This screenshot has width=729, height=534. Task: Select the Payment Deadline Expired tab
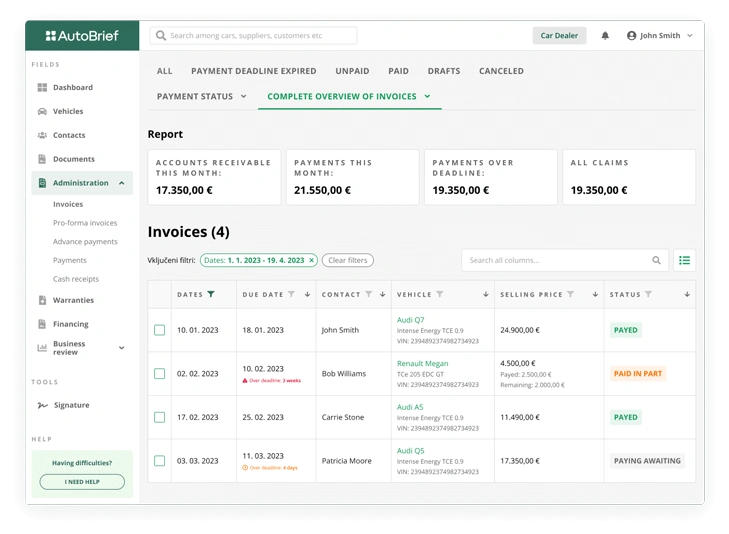[x=253, y=71]
